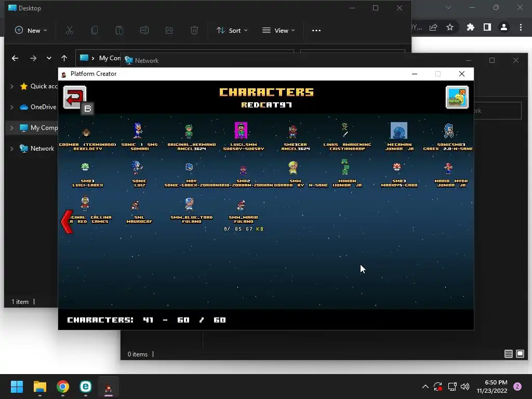
Task: Select the Megaman character by Junior Jr
Action: click(x=398, y=130)
